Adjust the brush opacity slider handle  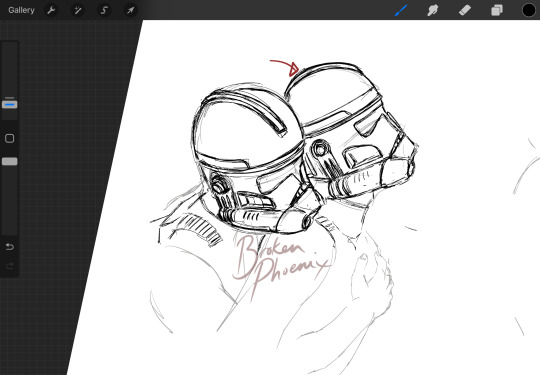tap(10, 162)
